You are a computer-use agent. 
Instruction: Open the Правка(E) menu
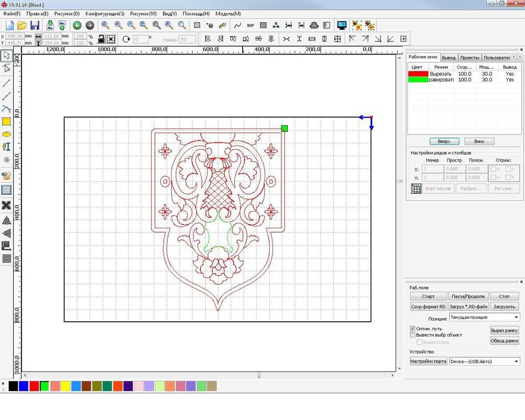click(x=37, y=14)
